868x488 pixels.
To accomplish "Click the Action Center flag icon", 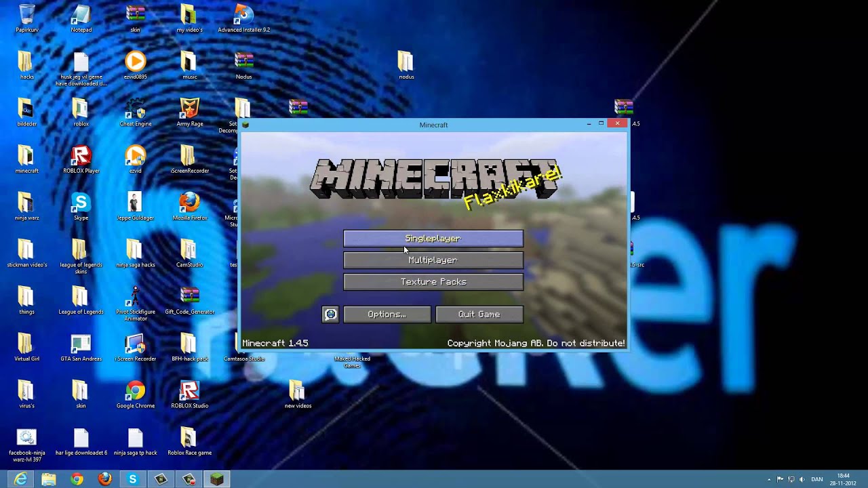I will point(780,480).
